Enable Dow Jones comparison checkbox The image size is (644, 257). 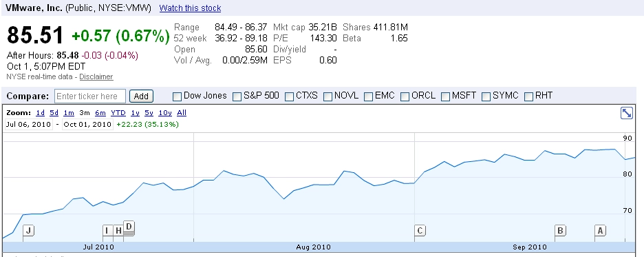pos(177,96)
